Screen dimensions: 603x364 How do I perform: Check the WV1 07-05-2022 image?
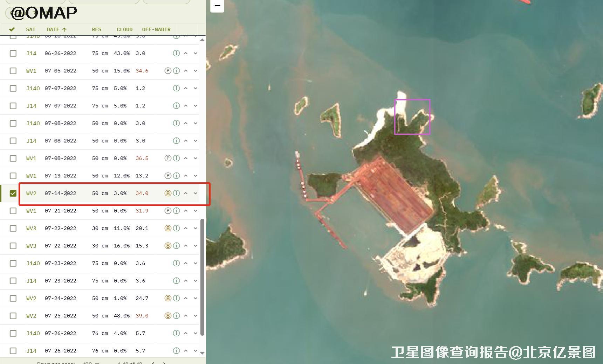13,71
